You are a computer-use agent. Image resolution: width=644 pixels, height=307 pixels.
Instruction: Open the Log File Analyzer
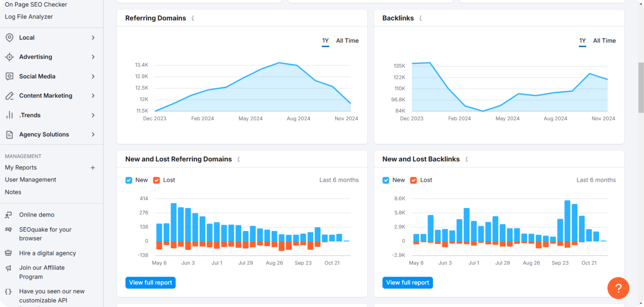tap(29, 16)
